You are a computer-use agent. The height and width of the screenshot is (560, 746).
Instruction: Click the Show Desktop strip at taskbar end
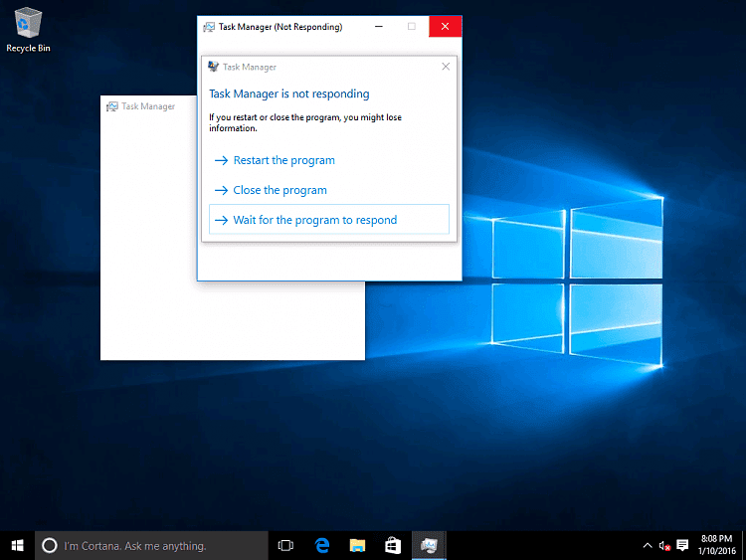tap(744, 546)
